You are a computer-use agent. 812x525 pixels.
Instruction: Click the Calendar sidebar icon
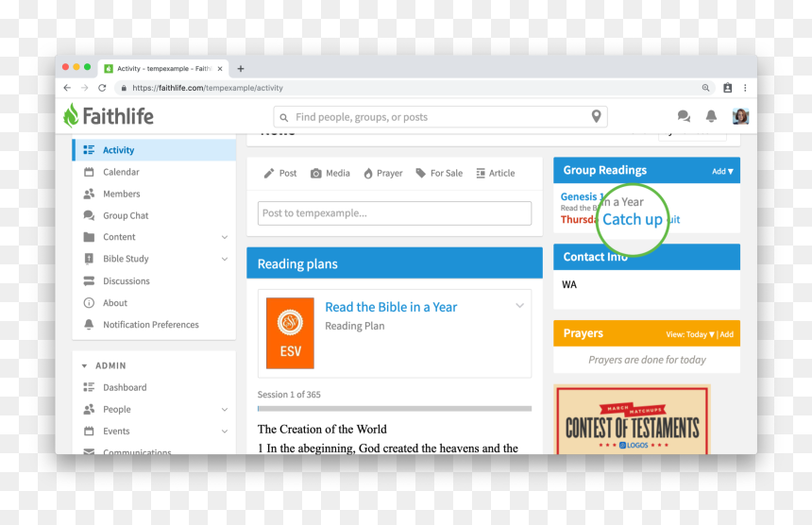pos(89,172)
